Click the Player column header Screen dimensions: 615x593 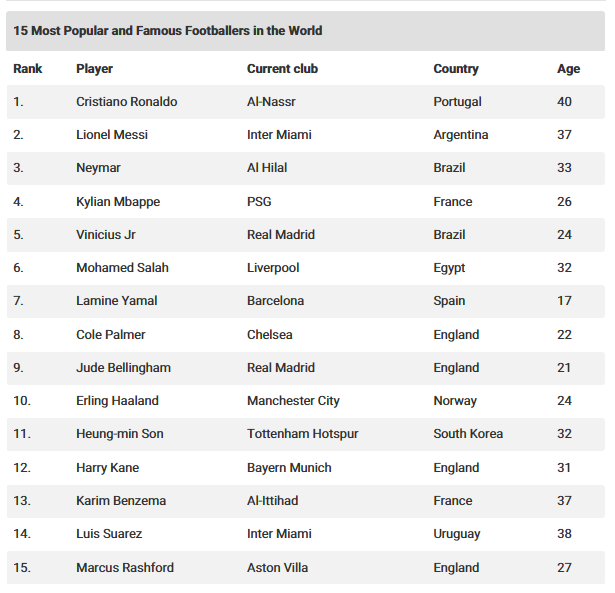(x=95, y=69)
